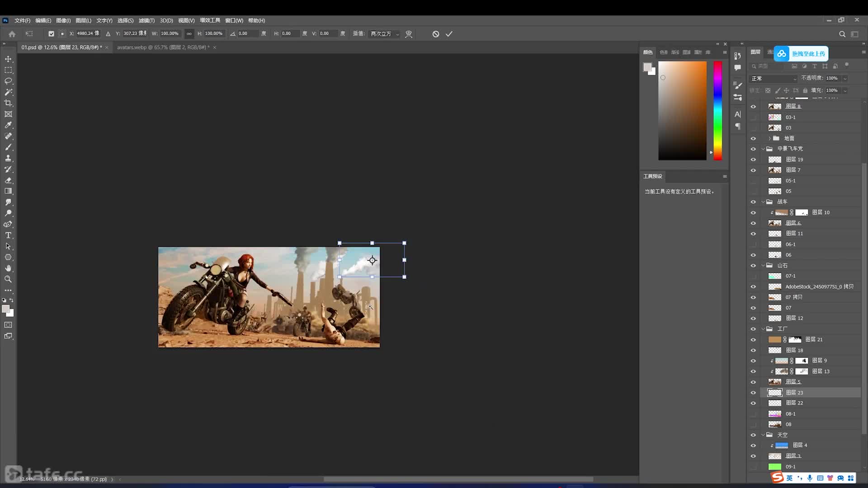868x488 pixels.
Task: Toggle the link width and height aspect ratio
Action: 189,34
